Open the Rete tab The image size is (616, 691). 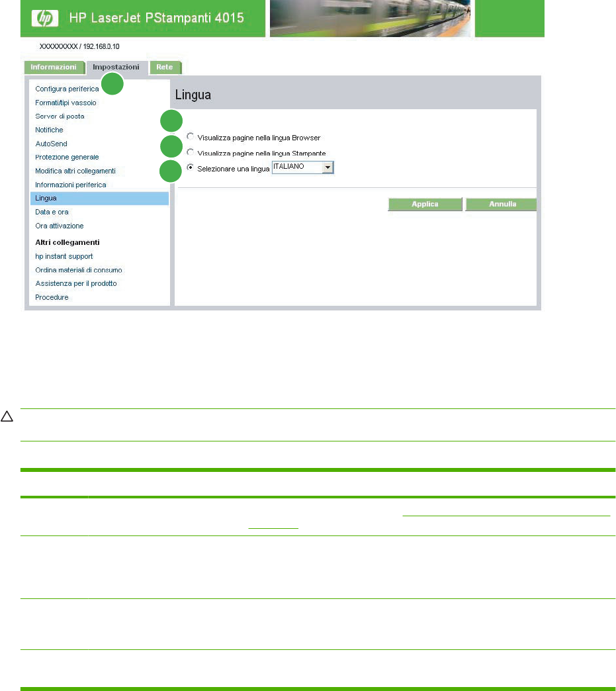pos(165,67)
